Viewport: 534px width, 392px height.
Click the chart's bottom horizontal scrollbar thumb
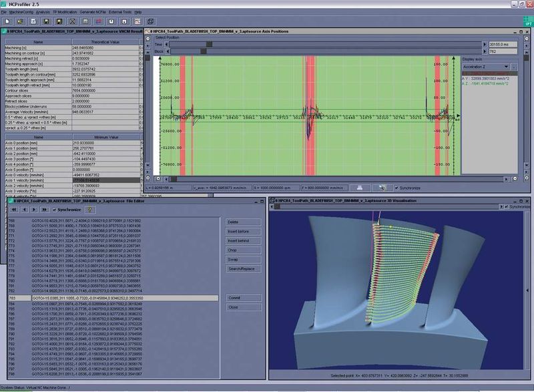(x=174, y=179)
